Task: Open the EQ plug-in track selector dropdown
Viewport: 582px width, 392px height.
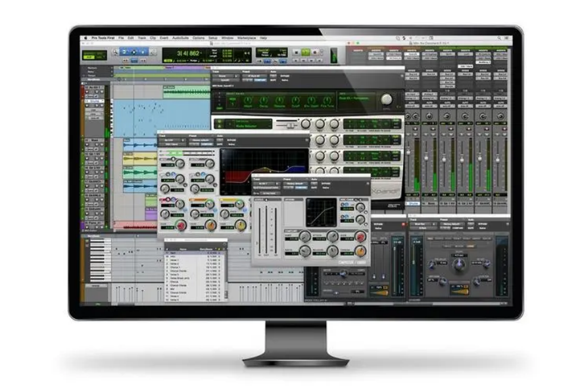Action: [x=172, y=140]
